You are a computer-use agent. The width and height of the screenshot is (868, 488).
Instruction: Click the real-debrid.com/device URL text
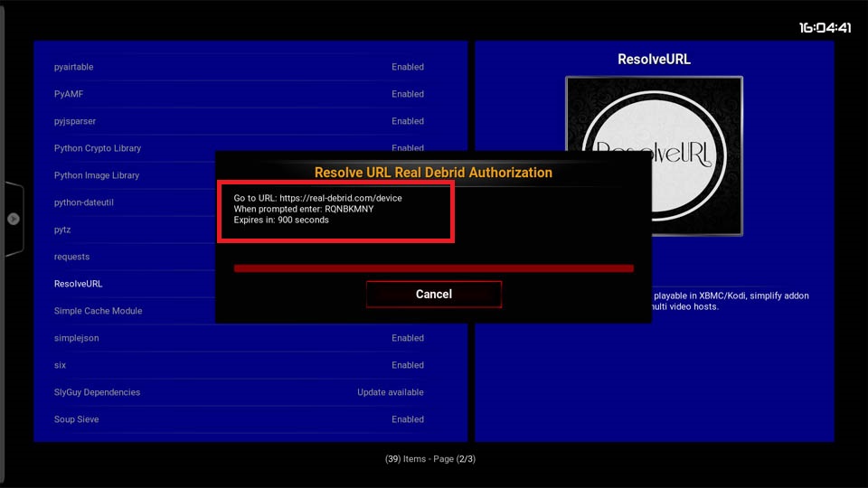click(341, 198)
